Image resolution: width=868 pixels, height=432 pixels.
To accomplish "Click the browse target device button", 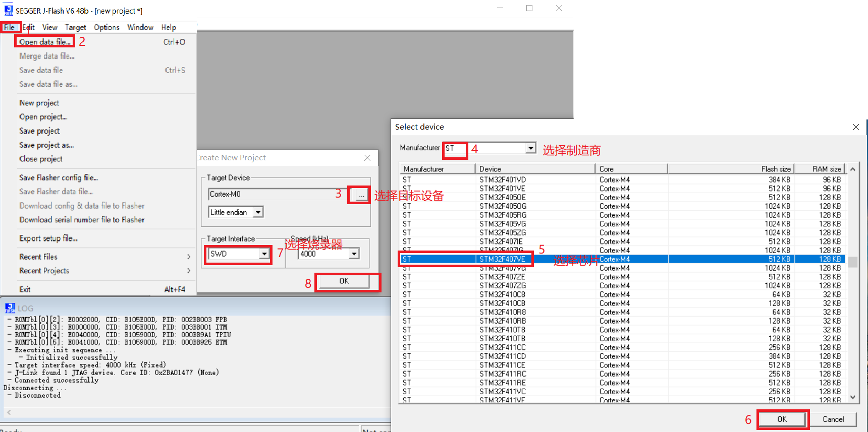I will click(x=361, y=195).
